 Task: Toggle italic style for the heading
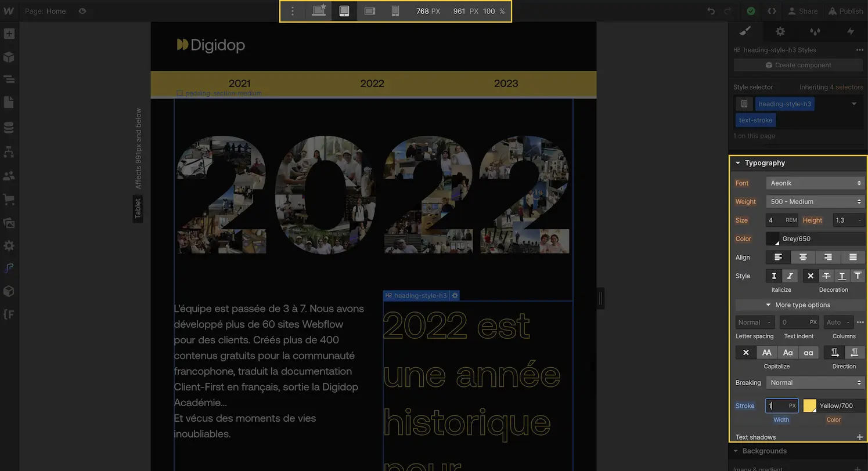790,276
